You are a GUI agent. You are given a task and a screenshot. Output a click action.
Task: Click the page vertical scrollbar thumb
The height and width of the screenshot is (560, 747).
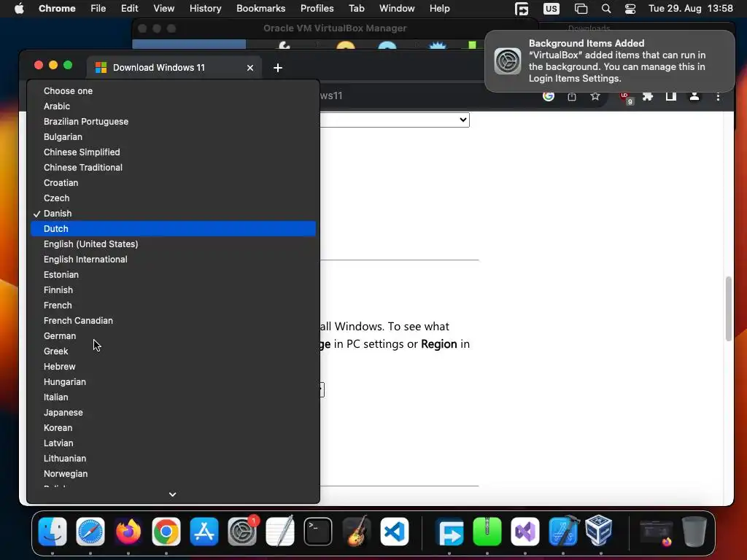coord(729,308)
